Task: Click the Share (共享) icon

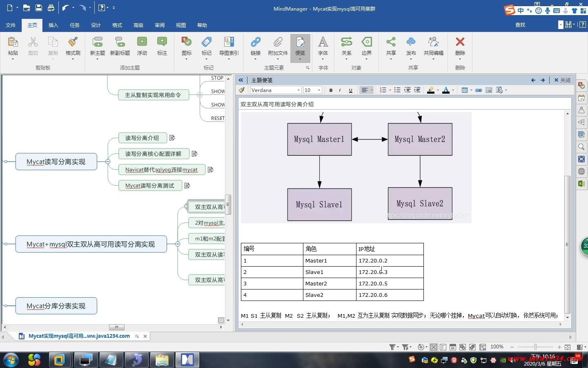Action: (391, 42)
